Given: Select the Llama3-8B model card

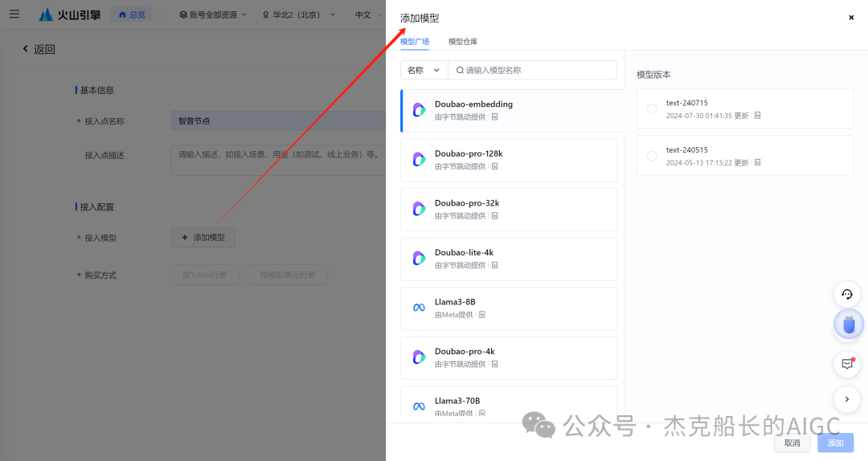Looking at the screenshot, I should [x=509, y=309].
